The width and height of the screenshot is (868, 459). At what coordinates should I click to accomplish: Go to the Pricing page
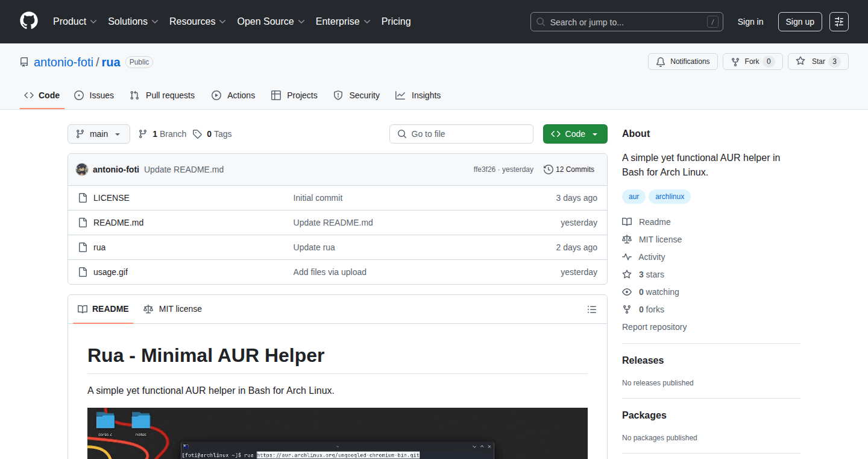396,22
